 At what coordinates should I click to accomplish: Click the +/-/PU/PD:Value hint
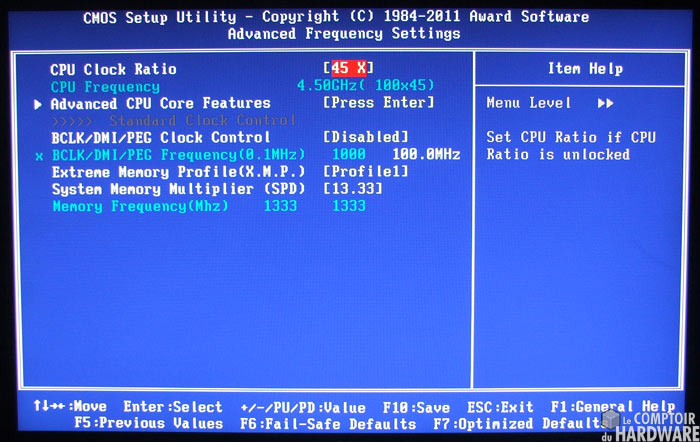(303, 408)
